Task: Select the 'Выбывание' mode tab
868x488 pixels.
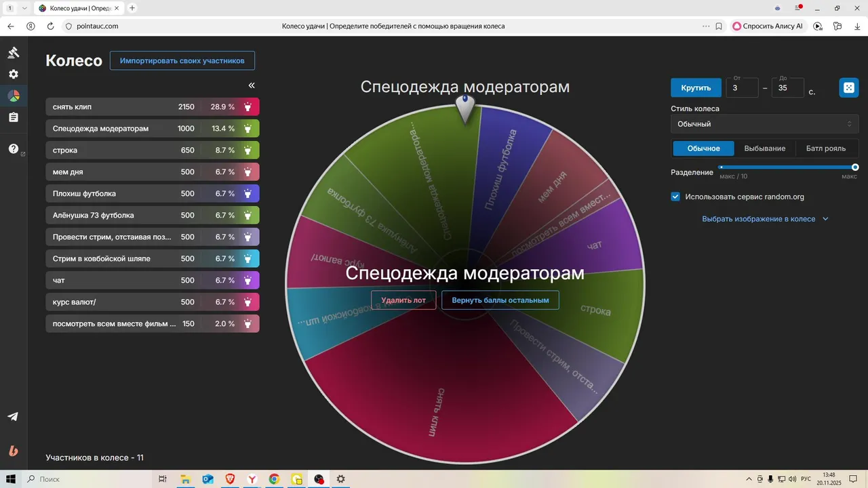Action: tap(765, 148)
